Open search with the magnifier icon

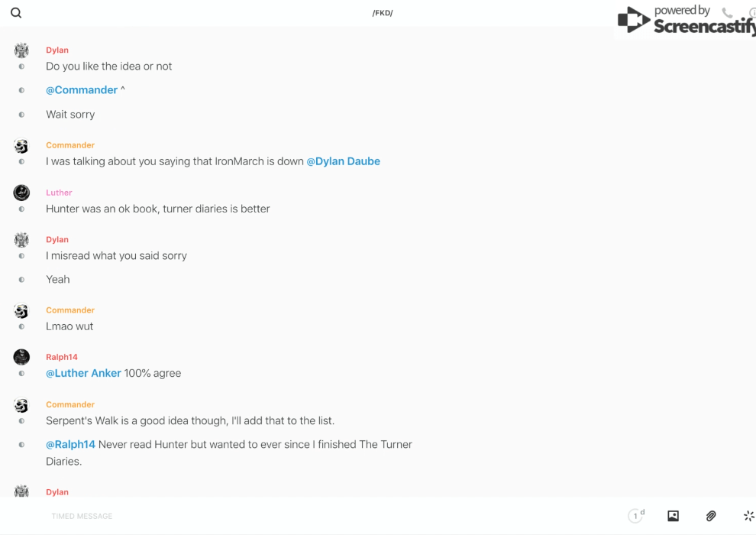(x=16, y=13)
